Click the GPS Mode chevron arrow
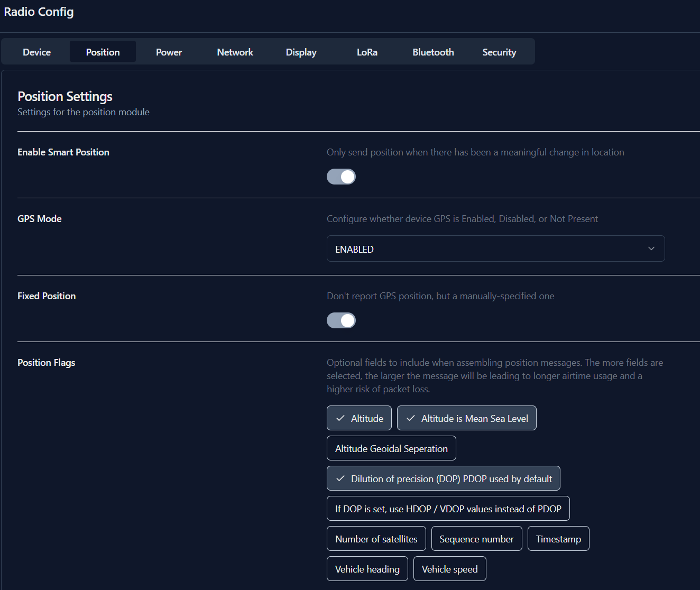 (x=651, y=249)
